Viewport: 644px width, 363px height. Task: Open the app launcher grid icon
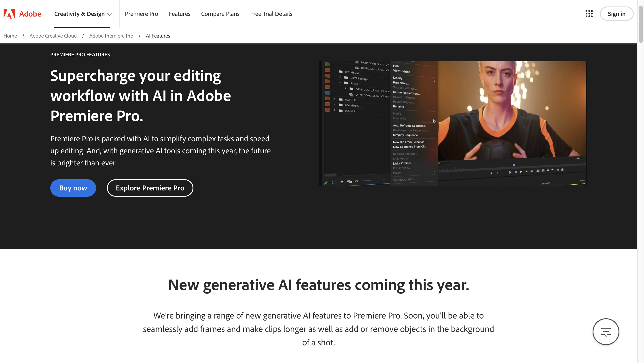[589, 14]
